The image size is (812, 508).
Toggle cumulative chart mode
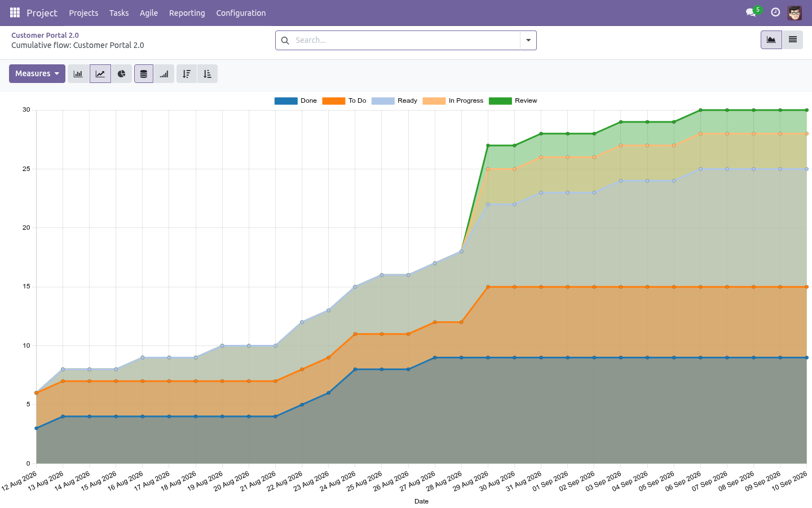tap(164, 74)
